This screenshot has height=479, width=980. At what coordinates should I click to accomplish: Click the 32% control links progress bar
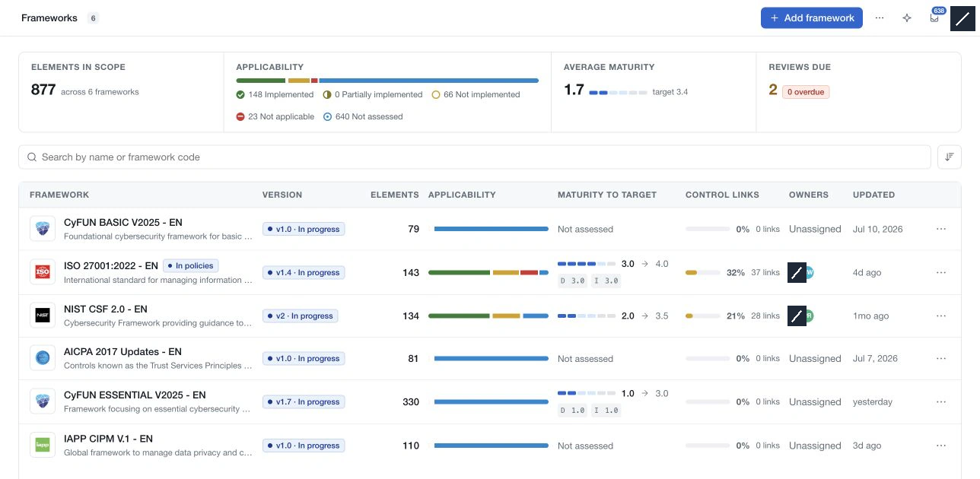tap(702, 272)
